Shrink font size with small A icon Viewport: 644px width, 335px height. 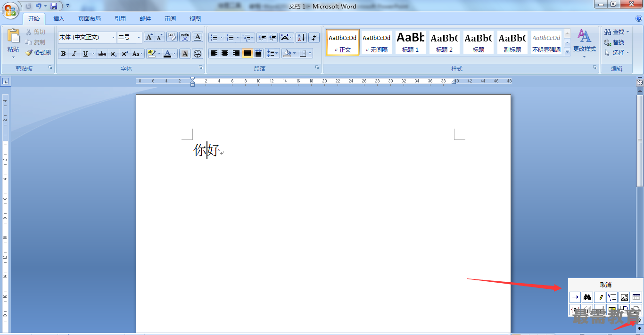point(159,37)
